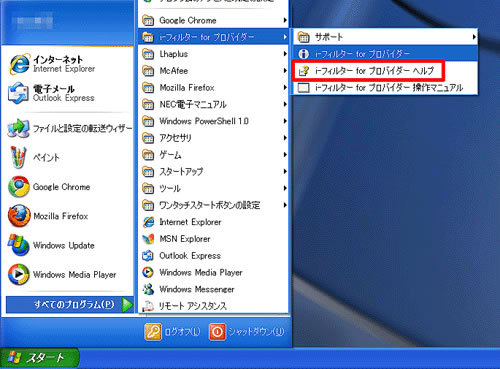Click Internet Explorer icon in programs list
This screenshot has width=500, height=369.
click(x=148, y=222)
